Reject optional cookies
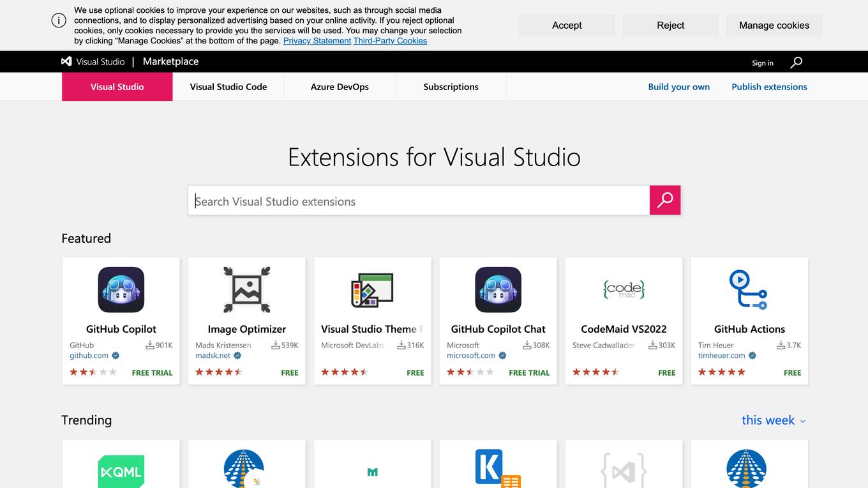868x488 pixels. pyautogui.click(x=670, y=26)
